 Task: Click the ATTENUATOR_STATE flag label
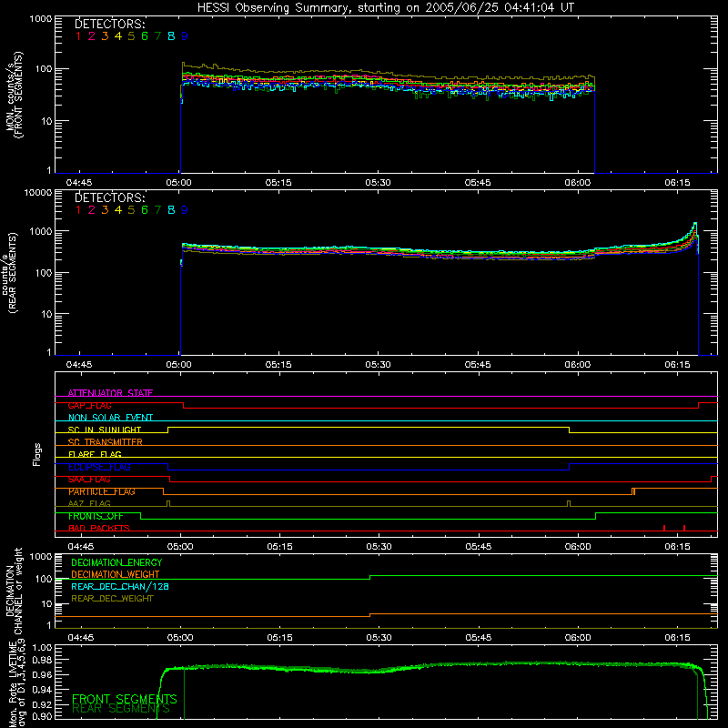[110, 393]
